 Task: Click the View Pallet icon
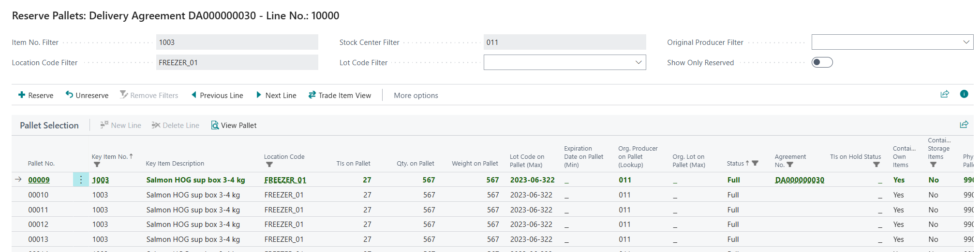(215, 126)
